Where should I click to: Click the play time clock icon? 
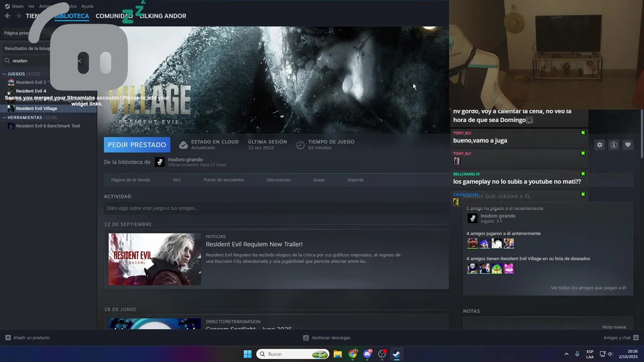300,145
